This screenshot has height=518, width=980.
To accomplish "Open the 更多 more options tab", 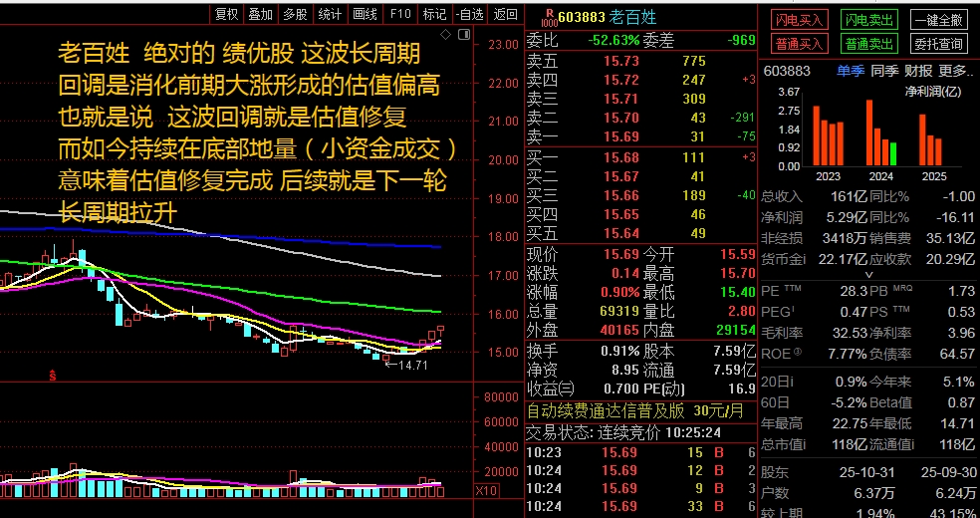I will [x=955, y=71].
